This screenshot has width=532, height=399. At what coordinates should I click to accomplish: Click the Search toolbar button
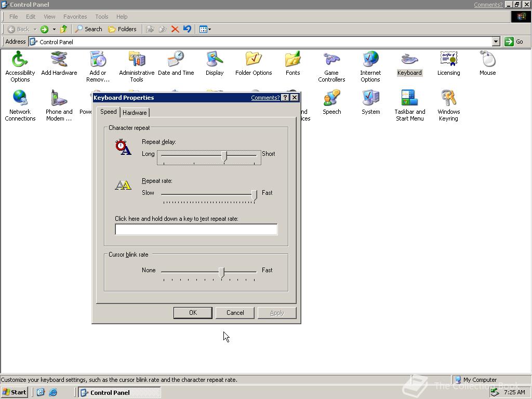click(x=88, y=29)
